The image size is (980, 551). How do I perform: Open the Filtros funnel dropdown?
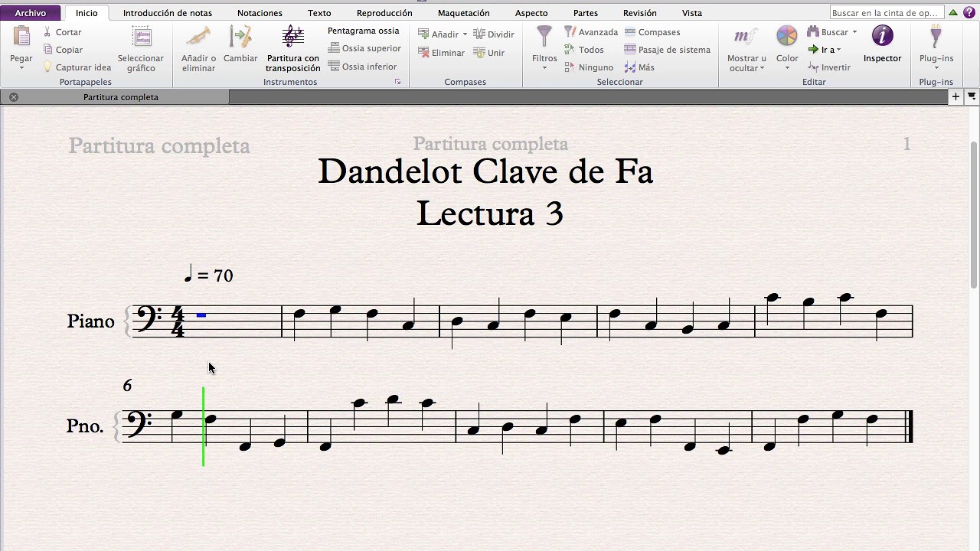pos(544,47)
